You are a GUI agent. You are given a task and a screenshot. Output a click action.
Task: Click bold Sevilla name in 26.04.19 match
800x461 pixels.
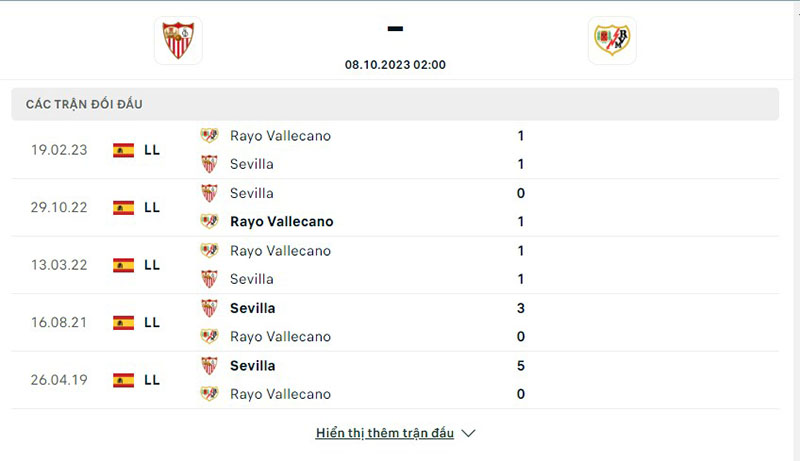click(252, 366)
